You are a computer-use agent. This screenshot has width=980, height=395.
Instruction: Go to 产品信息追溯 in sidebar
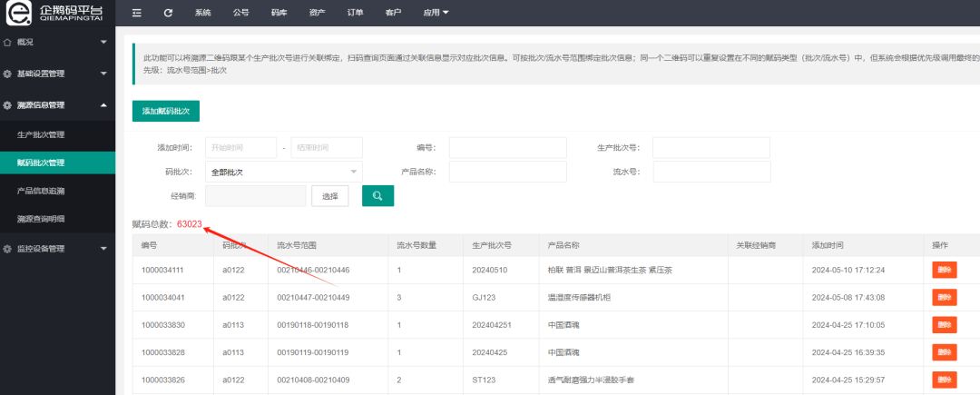tap(41, 191)
